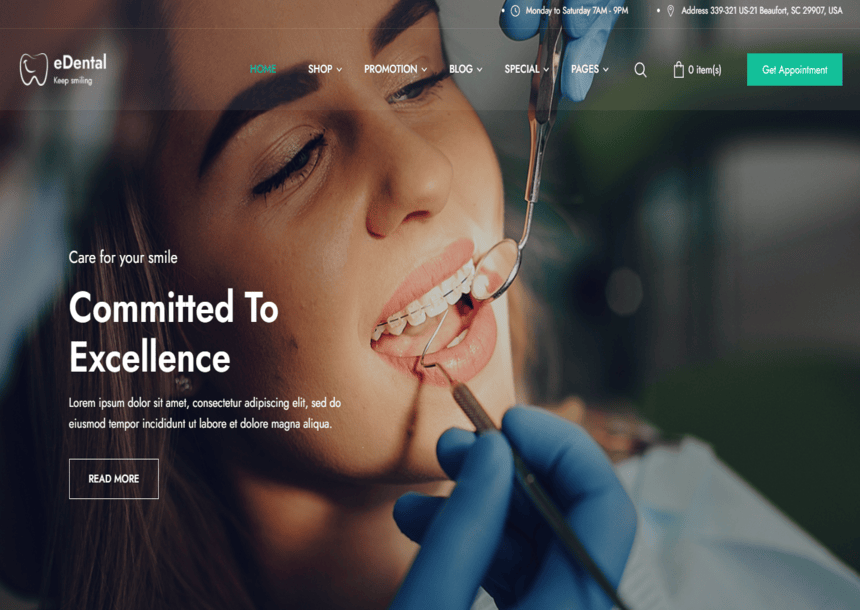Open the search magnifier icon
Image resolution: width=860 pixels, height=610 pixels.
[x=640, y=70]
